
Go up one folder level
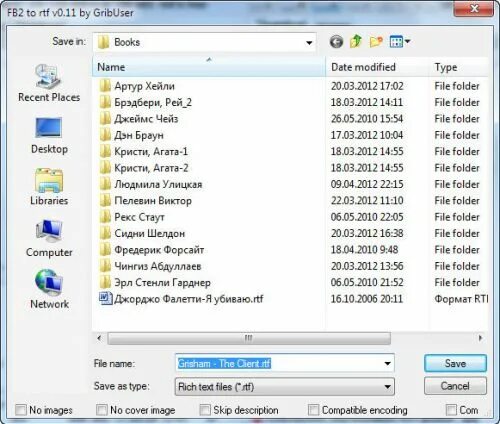[356, 42]
